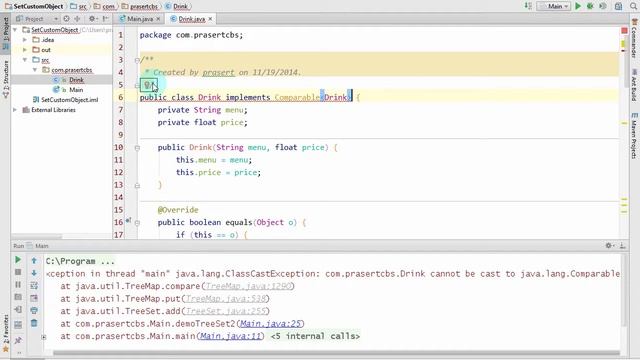
Task: Expand External Libraries
Action: [x=15, y=110]
